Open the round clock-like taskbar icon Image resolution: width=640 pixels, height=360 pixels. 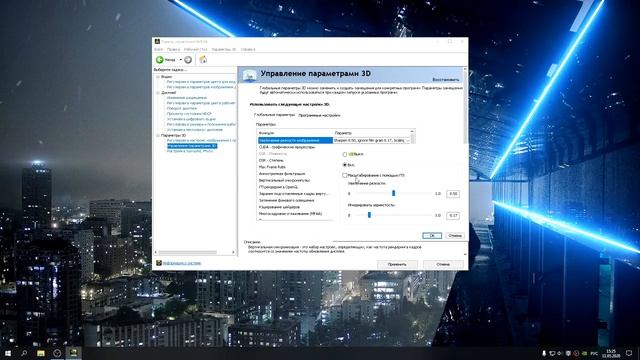click(57, 353)
